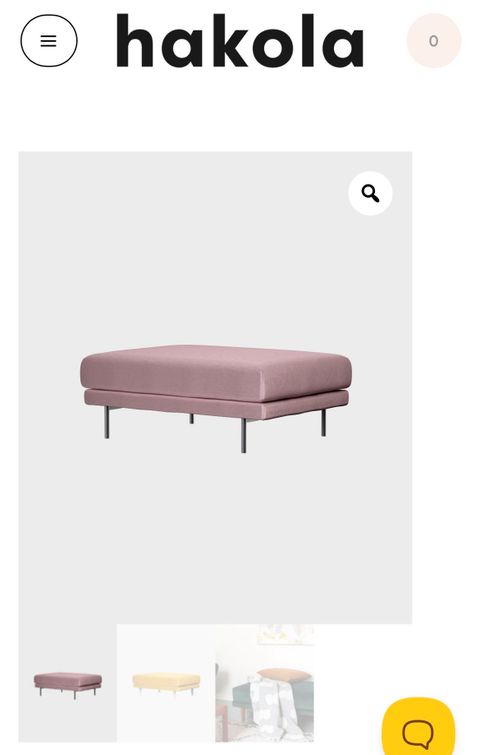View the lifestyle room photo thumbnail

point(264,683)
